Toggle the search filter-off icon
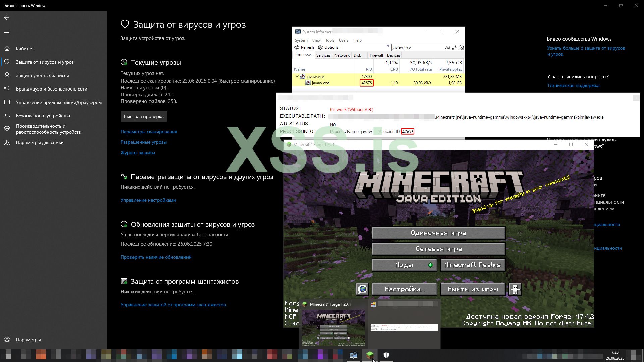Image resolution: width=644 pixels, height=362 pixels. pos(462,47)
